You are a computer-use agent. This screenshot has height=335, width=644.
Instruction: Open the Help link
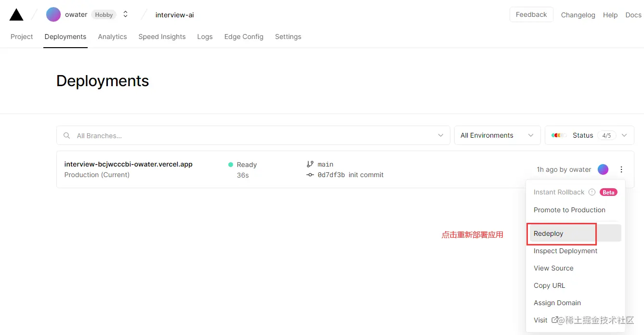(610, 15)
